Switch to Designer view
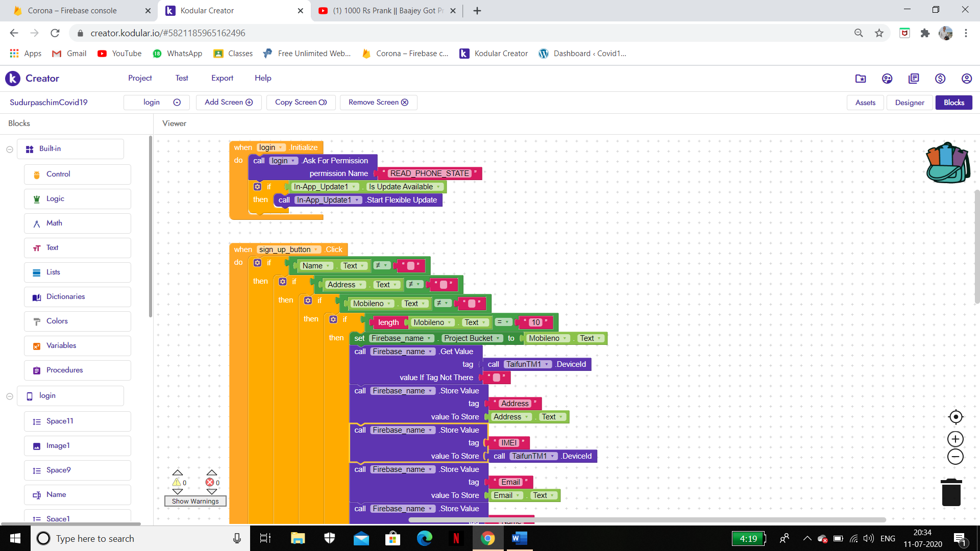The height and width of the screenshot is (551, 980). point(909,103)
